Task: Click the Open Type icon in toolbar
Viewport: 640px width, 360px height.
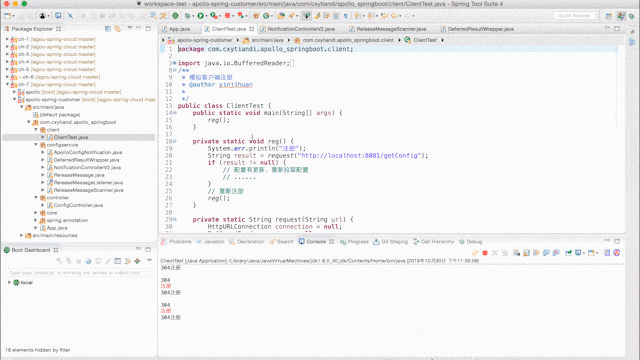Action: pyautogui.click(x=281, y=16)
